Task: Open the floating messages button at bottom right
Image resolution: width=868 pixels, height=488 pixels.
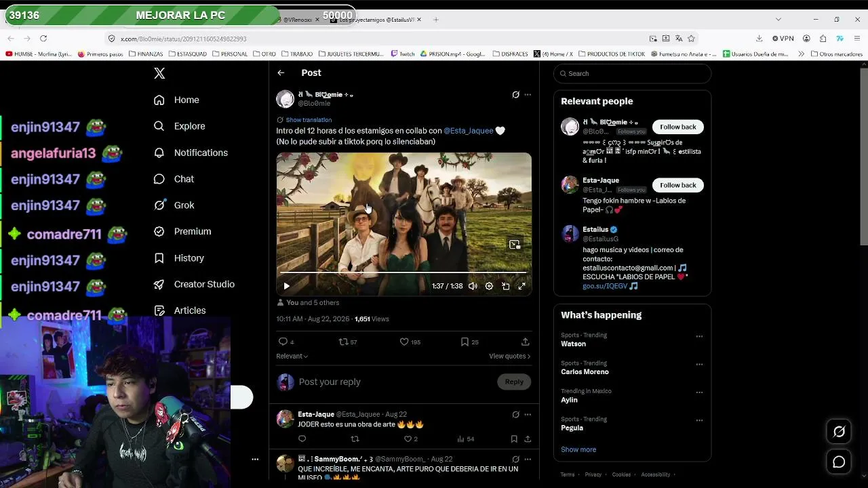Action: click(x=839, y=462)
